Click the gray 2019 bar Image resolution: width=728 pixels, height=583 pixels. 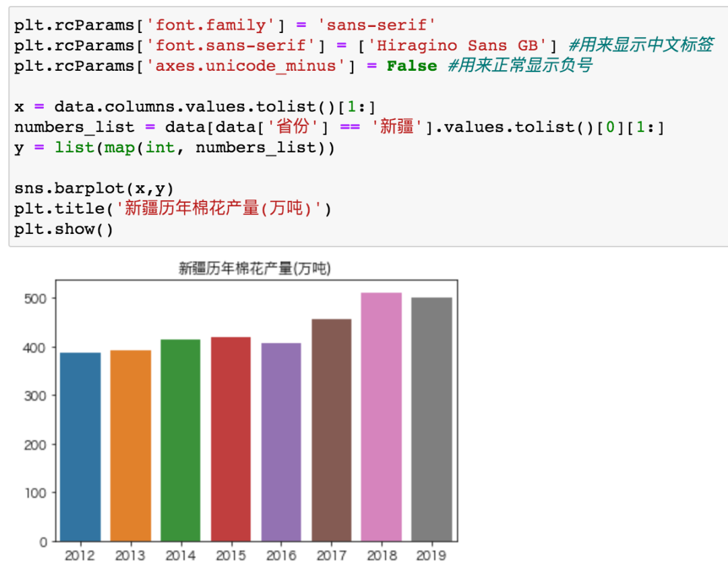pos(431,418)
